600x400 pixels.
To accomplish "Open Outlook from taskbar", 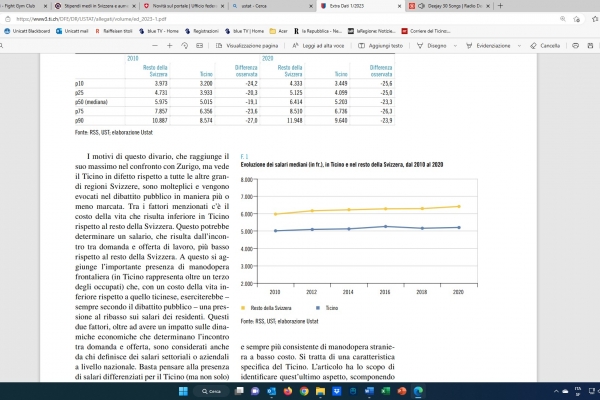I will 272,391.
